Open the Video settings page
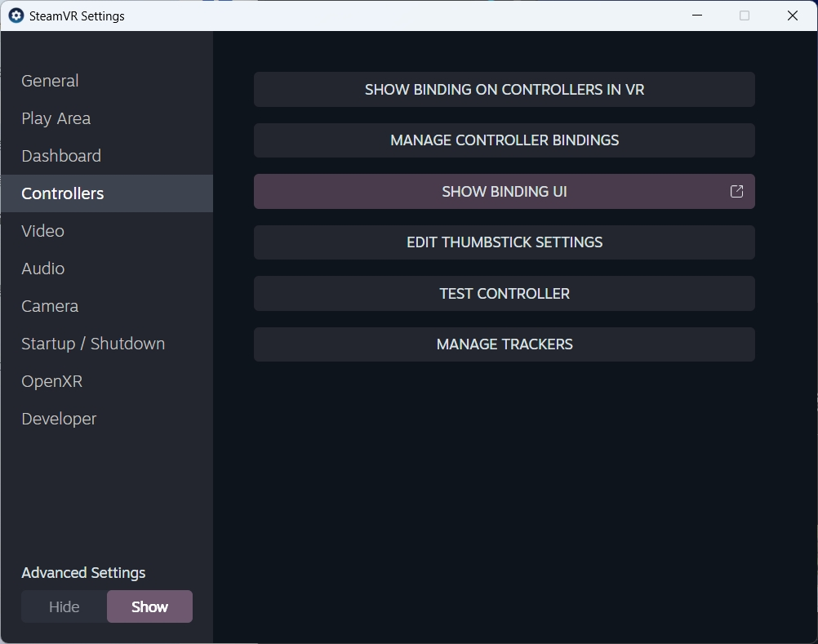Image resolution: width=818 pixels, height=644 pixels. click(42, 231)
